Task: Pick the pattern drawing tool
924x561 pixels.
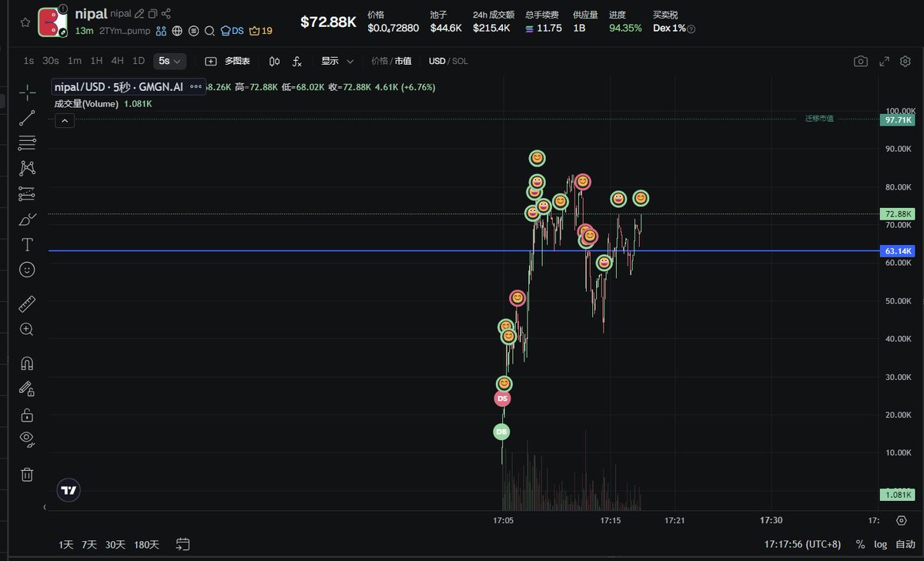Action: point(27,168)
